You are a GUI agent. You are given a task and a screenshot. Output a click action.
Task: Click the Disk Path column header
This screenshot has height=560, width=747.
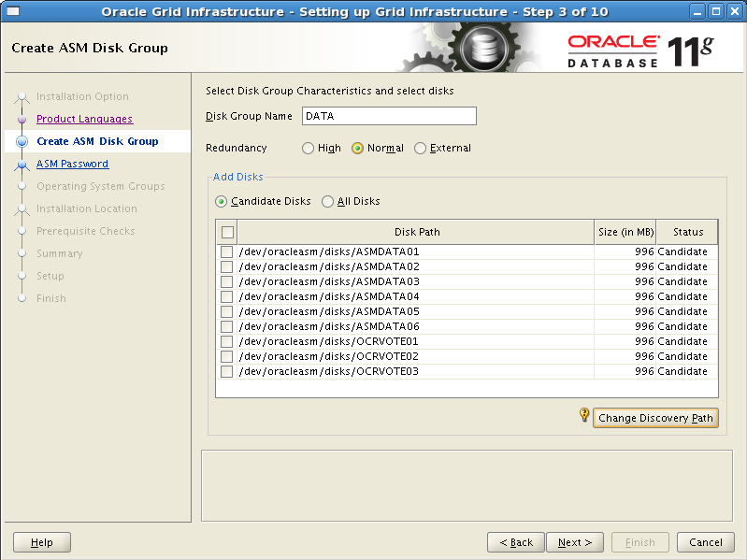click(416, 232)
